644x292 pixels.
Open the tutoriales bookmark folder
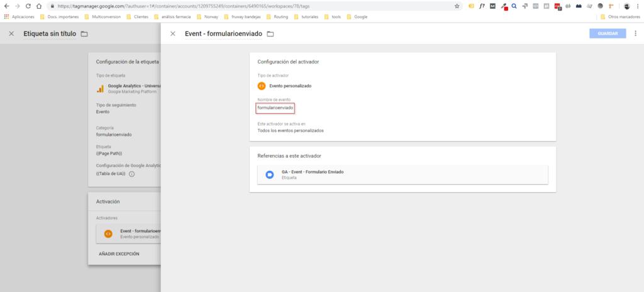pyautogui.click(x=306, y=17)
